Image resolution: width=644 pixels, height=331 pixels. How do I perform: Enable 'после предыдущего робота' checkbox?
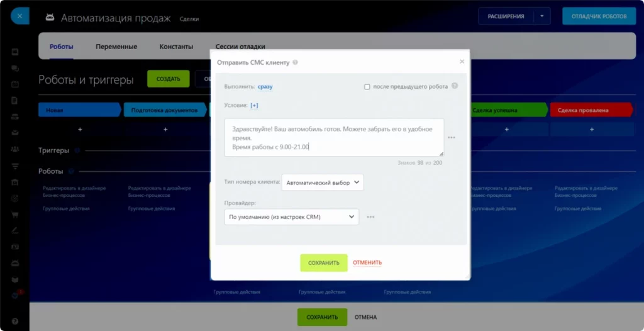(x=367, y=87)
